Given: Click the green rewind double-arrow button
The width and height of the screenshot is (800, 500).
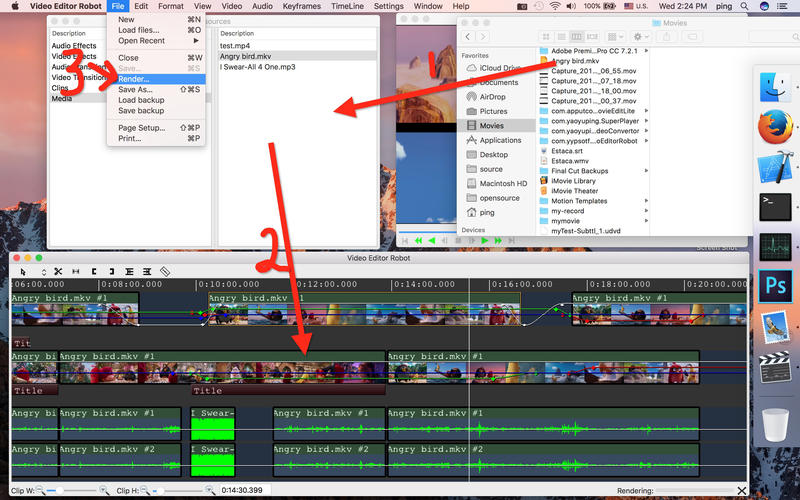Looking at the screenshot, I should point(418,240).
